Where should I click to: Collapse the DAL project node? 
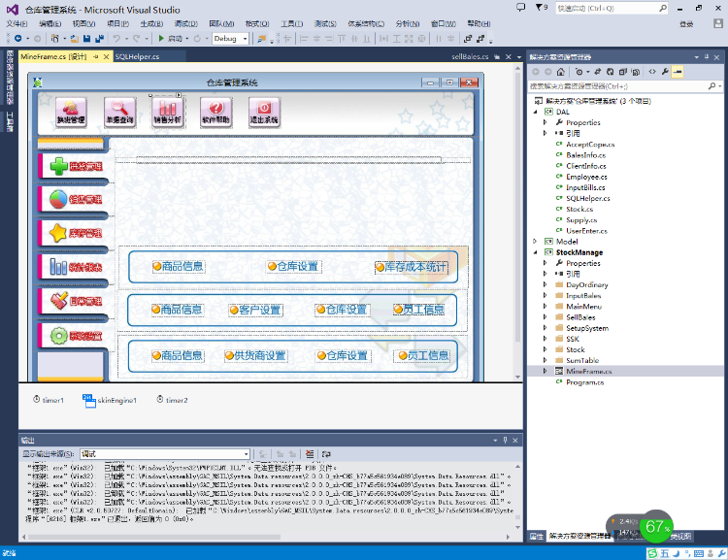click(535, 112)
